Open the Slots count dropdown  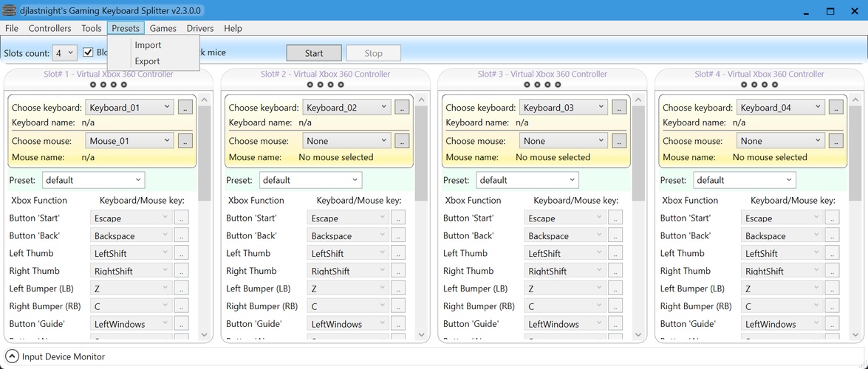64,53
